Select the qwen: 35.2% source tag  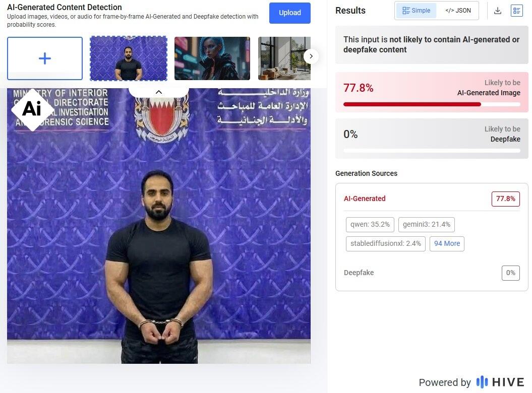pos(370,225)
